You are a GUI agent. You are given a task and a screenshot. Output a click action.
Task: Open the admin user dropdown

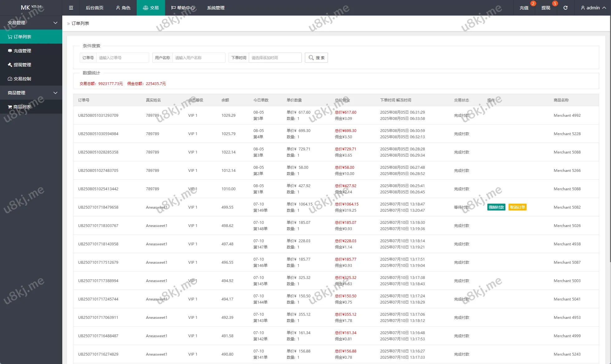point(593,8)
